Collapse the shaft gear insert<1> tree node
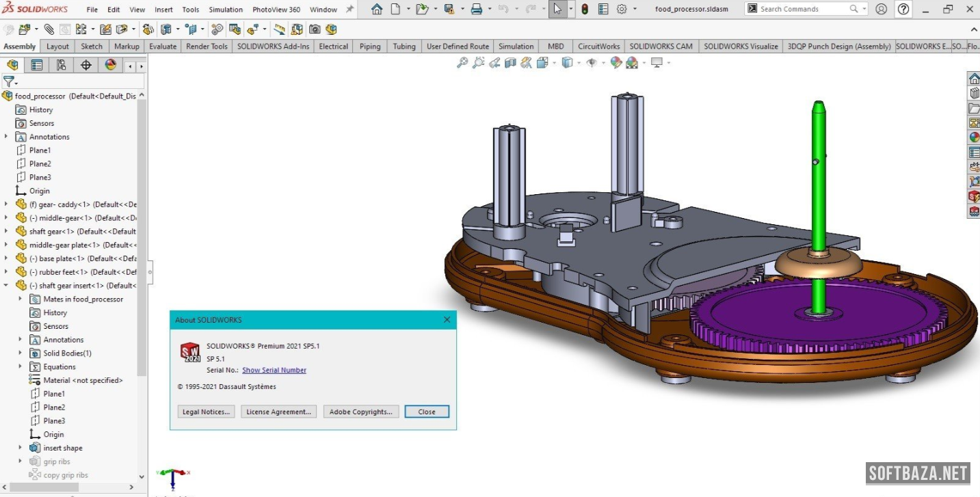 tap(6, 286)
